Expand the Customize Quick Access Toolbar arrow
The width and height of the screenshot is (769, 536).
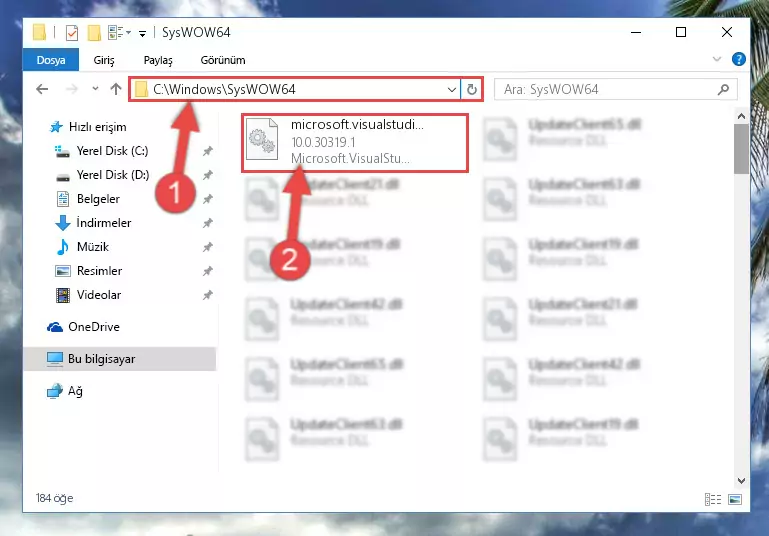tap(142, 33)
